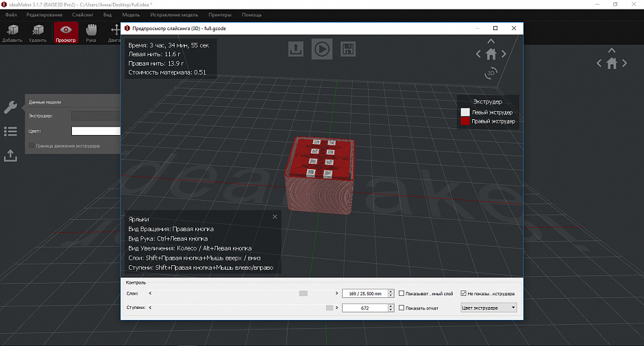
Task: Click the 'Стоимость материала: 0.51' text
Action: click(166, 73)
